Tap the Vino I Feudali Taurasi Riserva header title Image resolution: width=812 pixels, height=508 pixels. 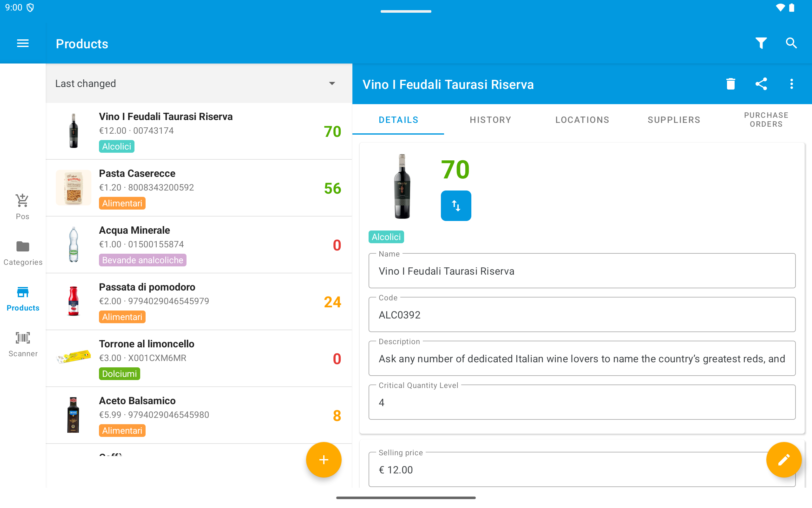point(448,84)
